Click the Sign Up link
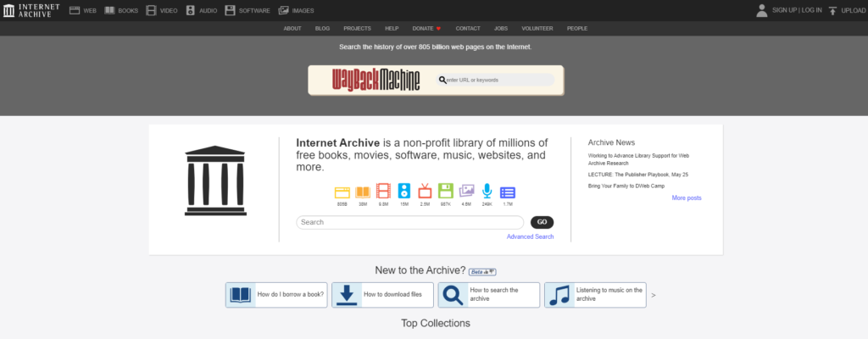The image size is (868, 339). [x=784, y=10]
